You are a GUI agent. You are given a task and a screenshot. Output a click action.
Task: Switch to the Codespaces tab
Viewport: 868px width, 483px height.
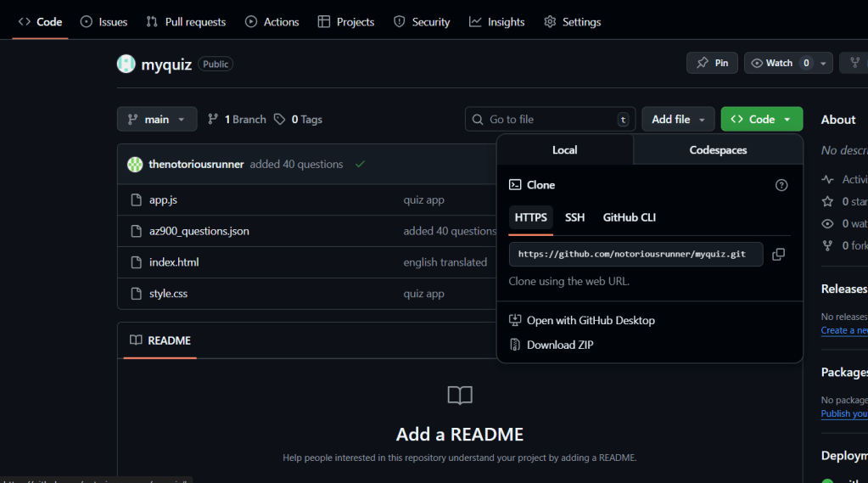pyautogui.click(x=718, y=150)
